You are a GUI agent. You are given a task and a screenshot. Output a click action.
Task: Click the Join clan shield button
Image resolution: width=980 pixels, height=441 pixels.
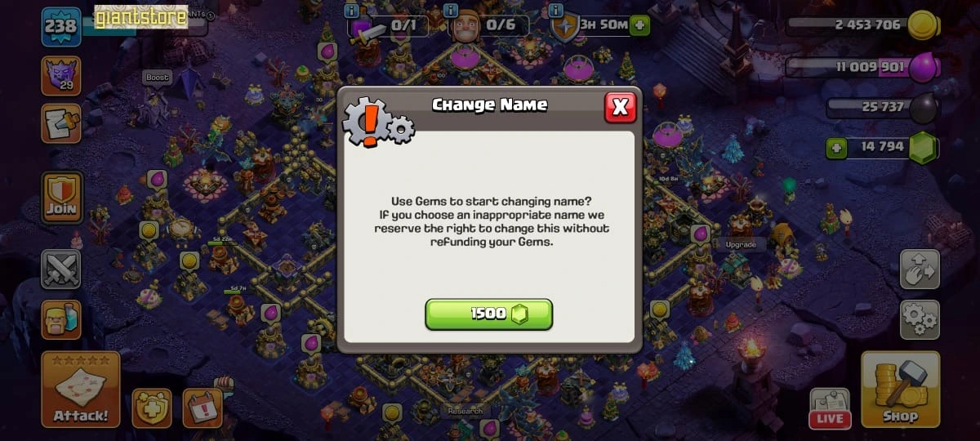pyautogui.click(x=61, y=198)
